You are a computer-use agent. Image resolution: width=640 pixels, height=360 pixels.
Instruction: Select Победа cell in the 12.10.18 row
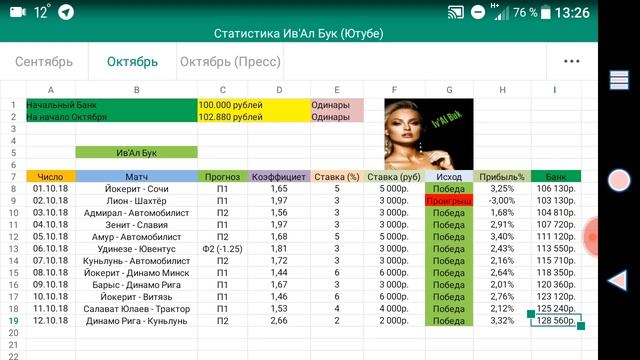[449, 321]
